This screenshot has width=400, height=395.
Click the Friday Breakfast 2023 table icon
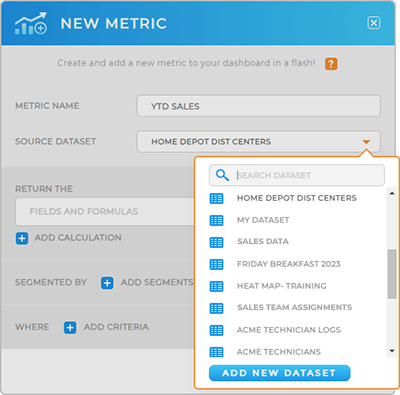tap(216, 264)
